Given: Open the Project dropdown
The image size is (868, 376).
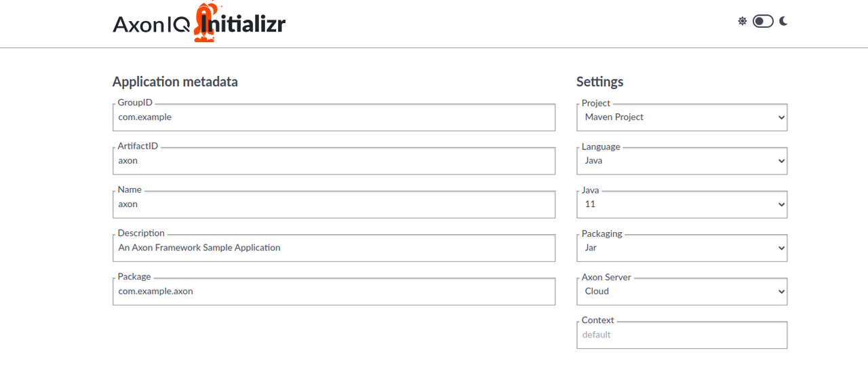Looking at the screenshot, I should [x=682, y=117].
